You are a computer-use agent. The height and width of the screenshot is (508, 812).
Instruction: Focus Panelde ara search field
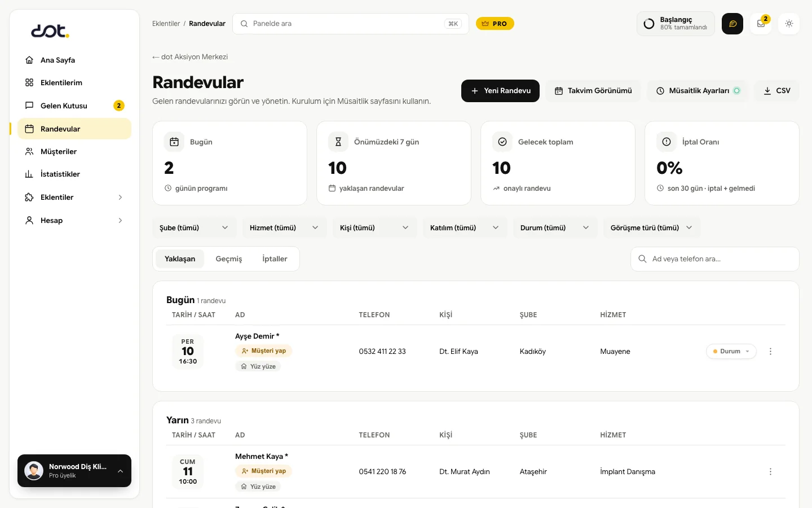point(351,24)
